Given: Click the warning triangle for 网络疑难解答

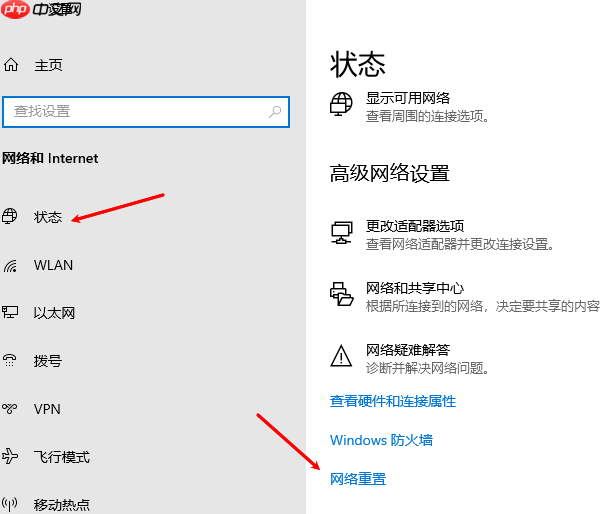Looking at the screenshot, I should pyautogui.click(x=342, y=355).
